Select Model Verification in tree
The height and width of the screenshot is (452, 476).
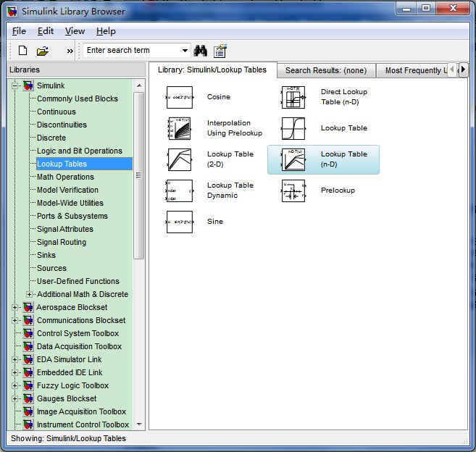click(67, 190)
